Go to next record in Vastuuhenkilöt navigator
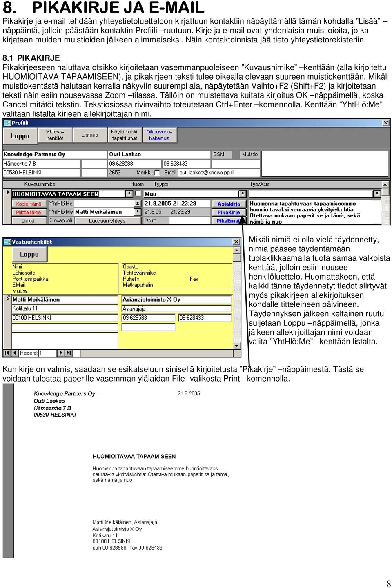 click(61, 353)
